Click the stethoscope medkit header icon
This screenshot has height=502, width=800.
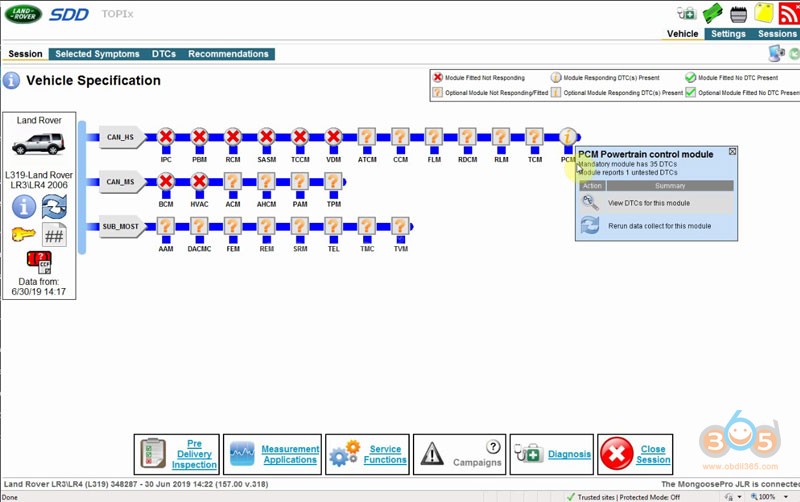point(686,13)
